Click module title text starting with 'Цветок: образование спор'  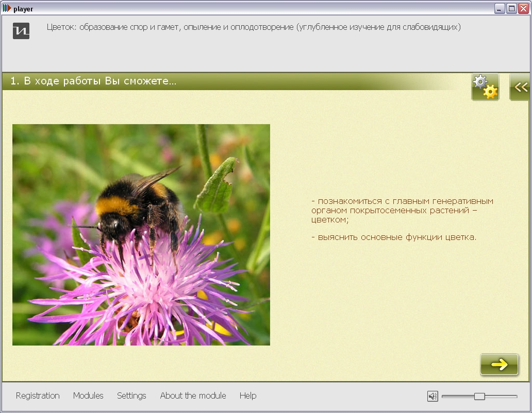coord(254,27)
